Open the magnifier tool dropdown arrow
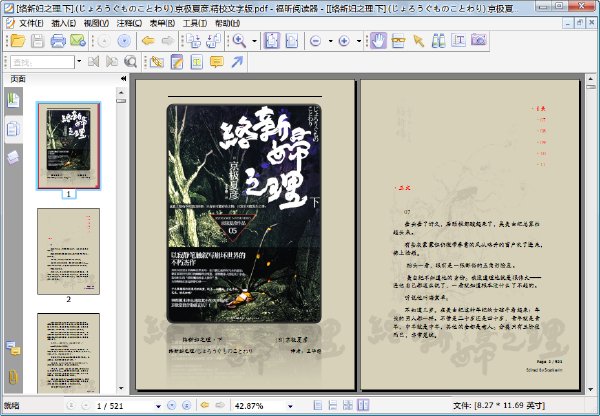600x416 pixels. click(254, 41)
